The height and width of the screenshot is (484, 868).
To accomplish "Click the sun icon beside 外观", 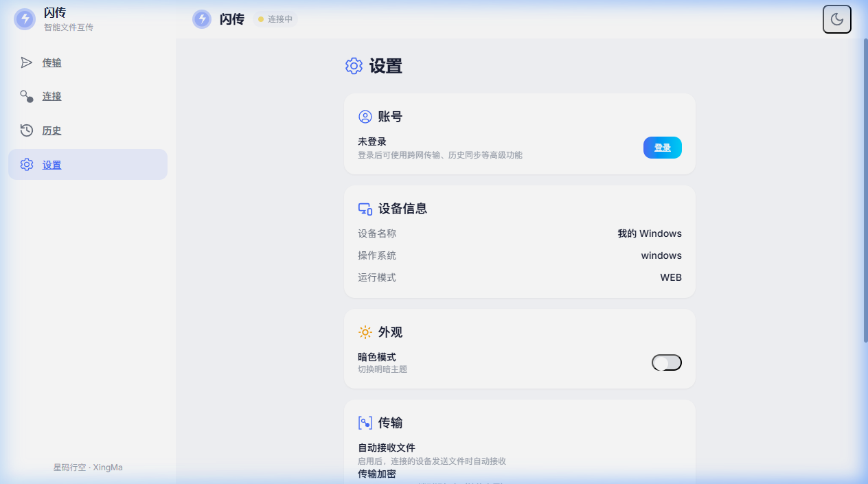I will [365, 332].
